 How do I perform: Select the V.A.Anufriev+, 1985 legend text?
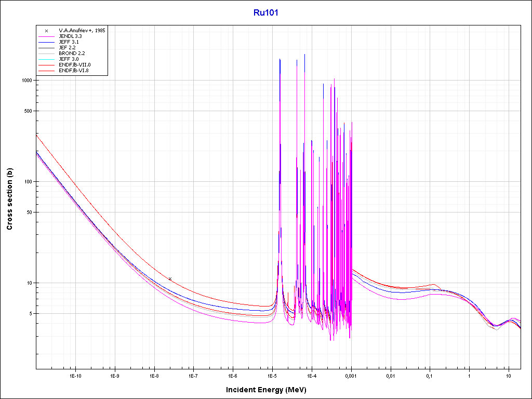click(82, 31)
